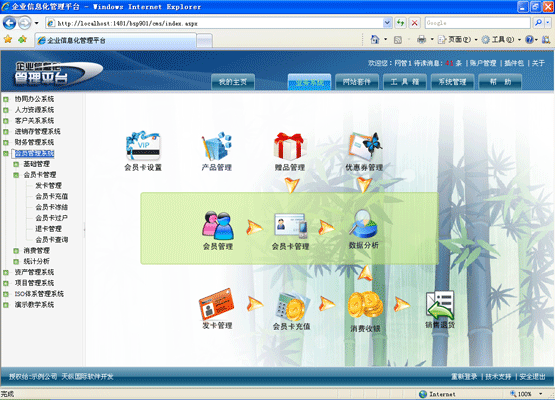Click the browser Refresh button
Image resolution: width=555 pixels, height=400 pixels.
coord(400,23)
